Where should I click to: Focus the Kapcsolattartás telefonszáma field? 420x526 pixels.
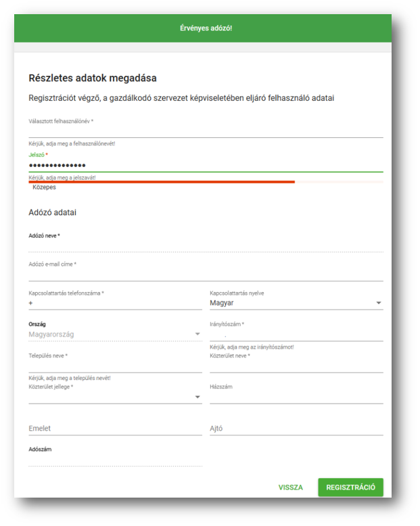tap(115, 304)
